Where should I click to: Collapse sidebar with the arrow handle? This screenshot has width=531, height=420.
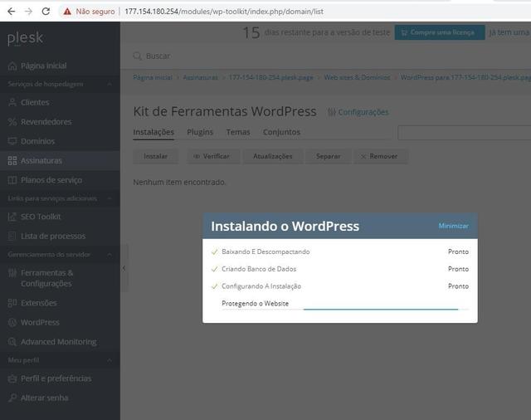(124, 268)
